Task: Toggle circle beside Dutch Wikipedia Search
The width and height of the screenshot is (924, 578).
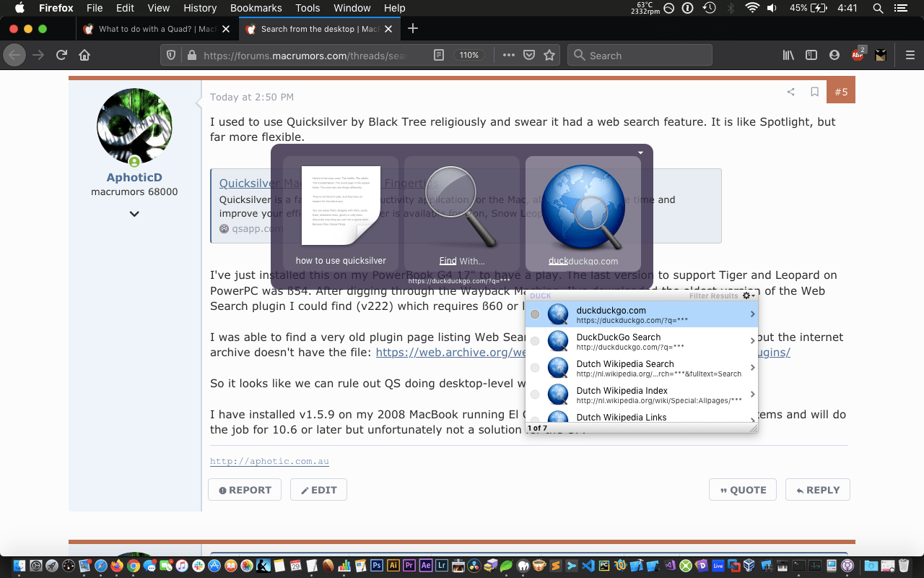Action: coord(535,368)
